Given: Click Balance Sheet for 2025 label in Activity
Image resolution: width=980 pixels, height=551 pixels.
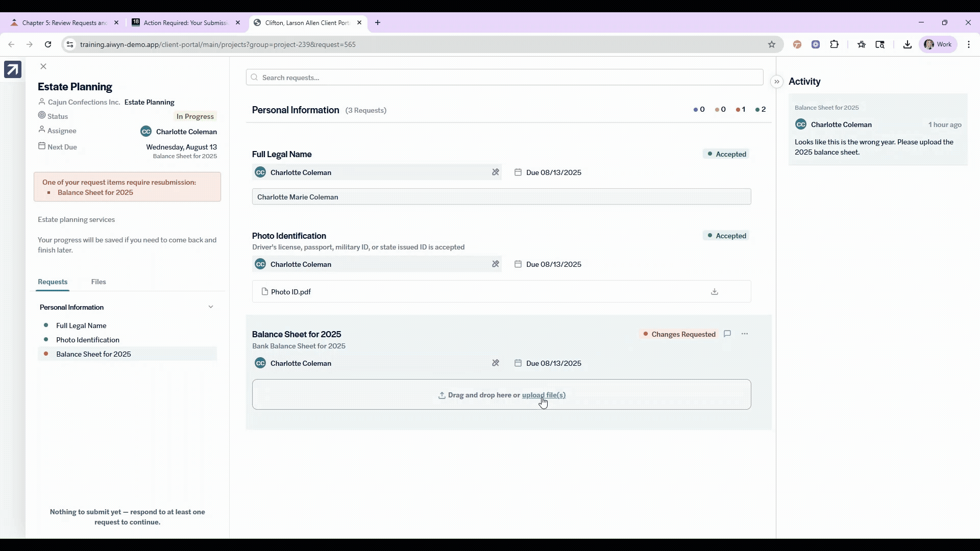Looking at the screenshot, I should click(x=826, y=108).
